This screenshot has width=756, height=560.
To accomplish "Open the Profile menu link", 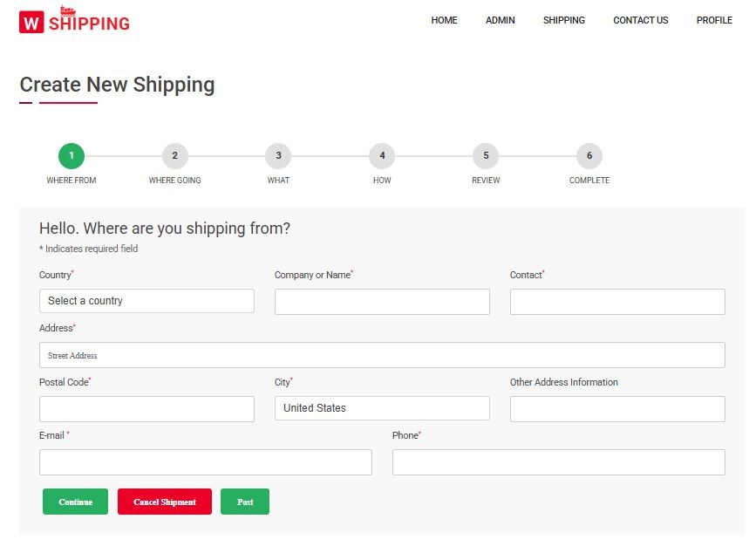I will (x=714, y=20).
